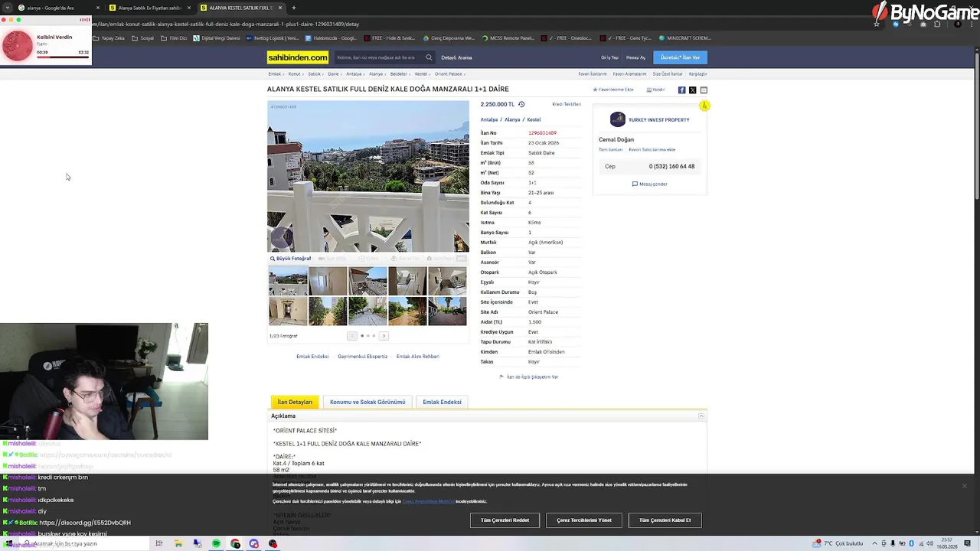Click Favorilerime Ekle link
This screenshot has width=980, height=551.
(613, 90)
